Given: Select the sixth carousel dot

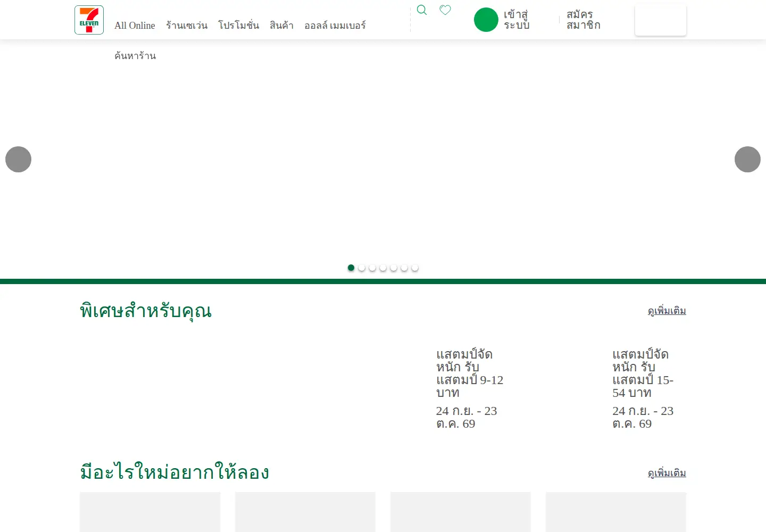Looking at the screenshot, I should [404, 268].
